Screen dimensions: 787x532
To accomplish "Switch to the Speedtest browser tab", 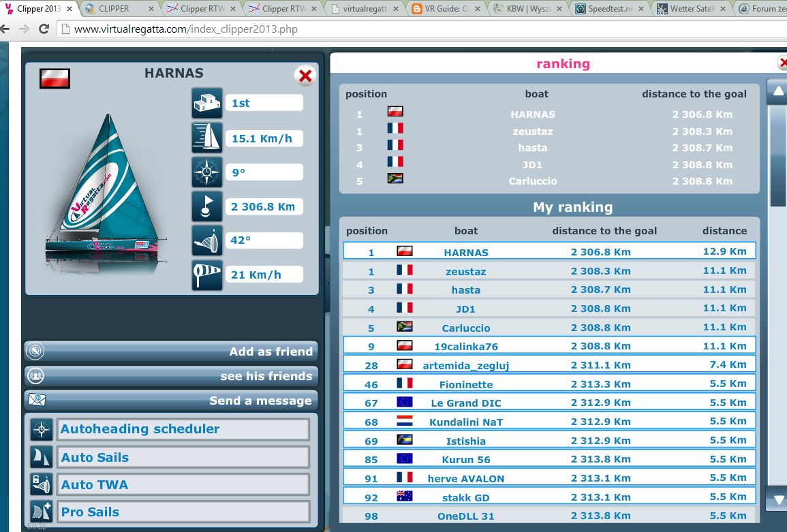I will (x=609, y=9).
